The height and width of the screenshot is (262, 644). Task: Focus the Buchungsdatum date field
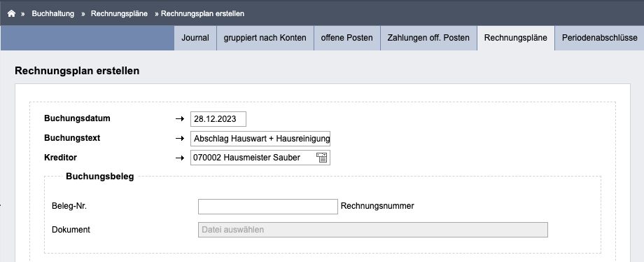[x=218, y=119]
